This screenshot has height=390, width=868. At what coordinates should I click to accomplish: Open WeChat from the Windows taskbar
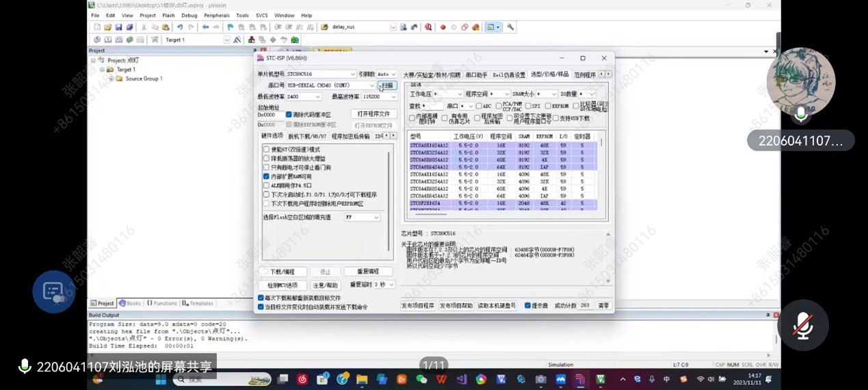point(421,379)
